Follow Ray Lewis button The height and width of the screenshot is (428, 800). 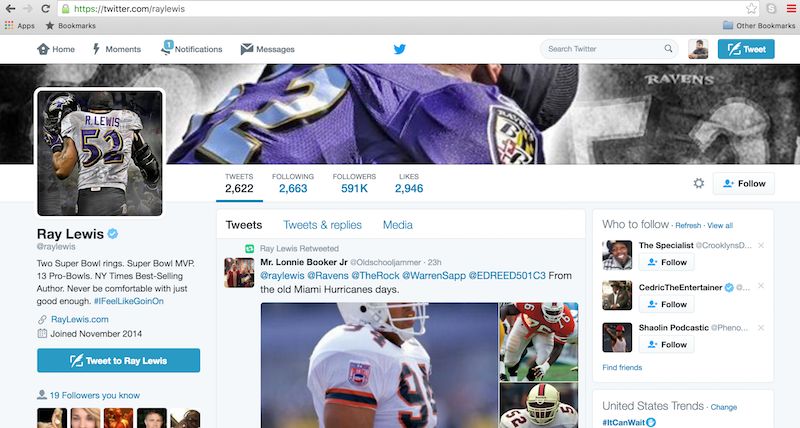pos(743,183)
